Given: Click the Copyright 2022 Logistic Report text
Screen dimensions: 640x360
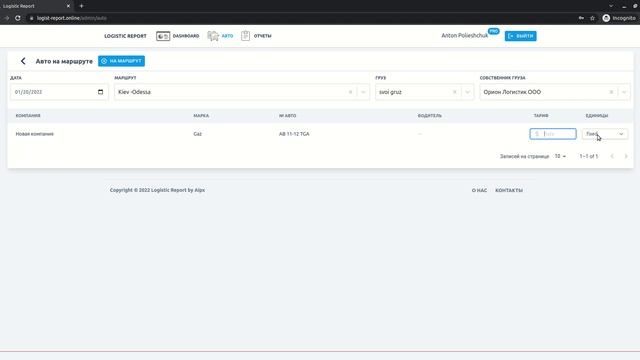Looking at the screenshot, I should [x=157, y=190].
